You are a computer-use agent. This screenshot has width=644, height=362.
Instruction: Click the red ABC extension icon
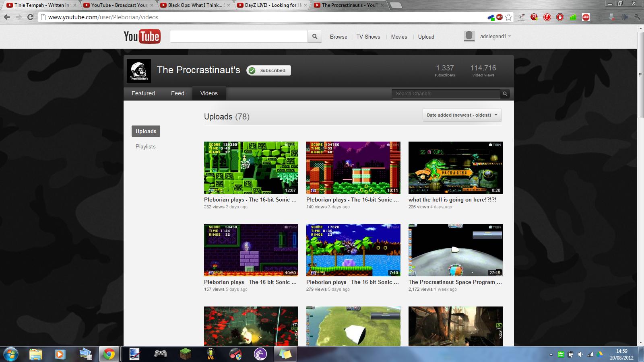click(586, 17)
